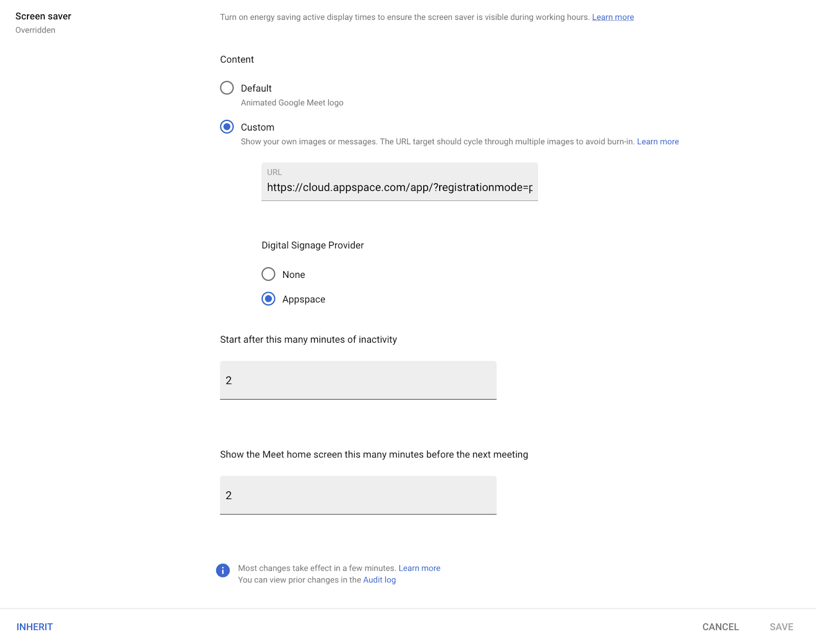Edit minutes of inactivity field
The width and height of the screenshot is (816, 644).
click(x=358, y=380)
